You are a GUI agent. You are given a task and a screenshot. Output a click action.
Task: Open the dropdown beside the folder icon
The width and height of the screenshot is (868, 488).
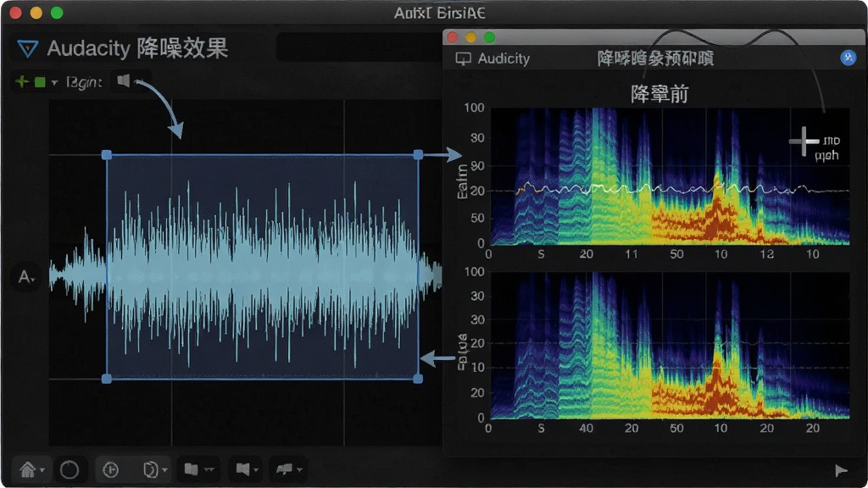pos(209,469)
